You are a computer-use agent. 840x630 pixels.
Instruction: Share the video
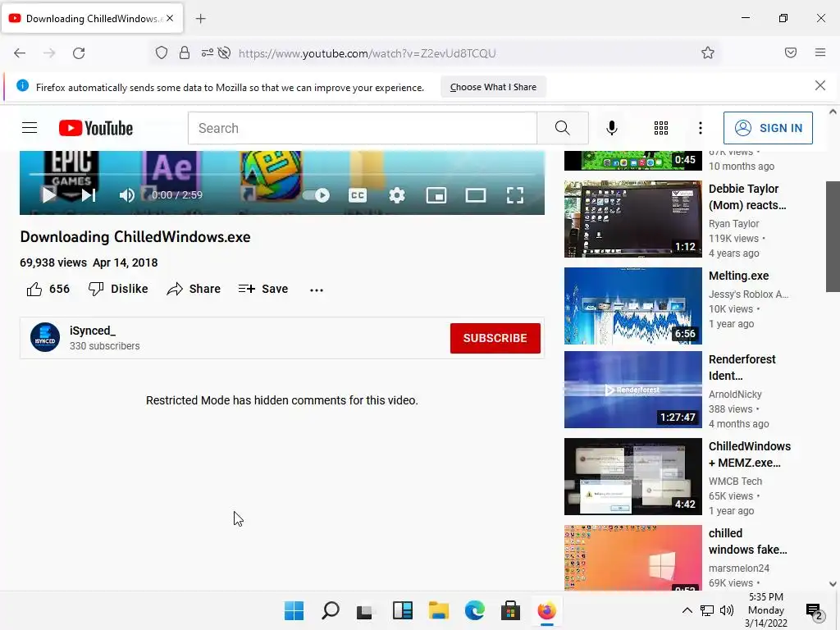point(194,289)
